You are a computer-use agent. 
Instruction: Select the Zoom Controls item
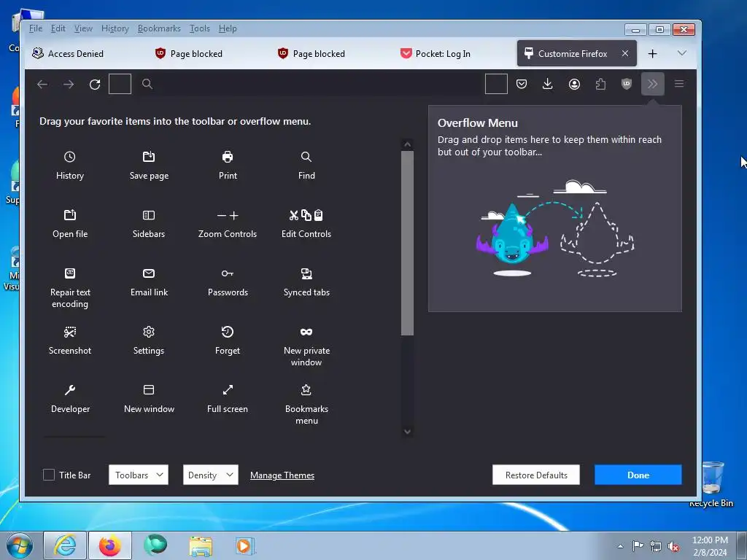pyautogui.click(x=228, y=224)
